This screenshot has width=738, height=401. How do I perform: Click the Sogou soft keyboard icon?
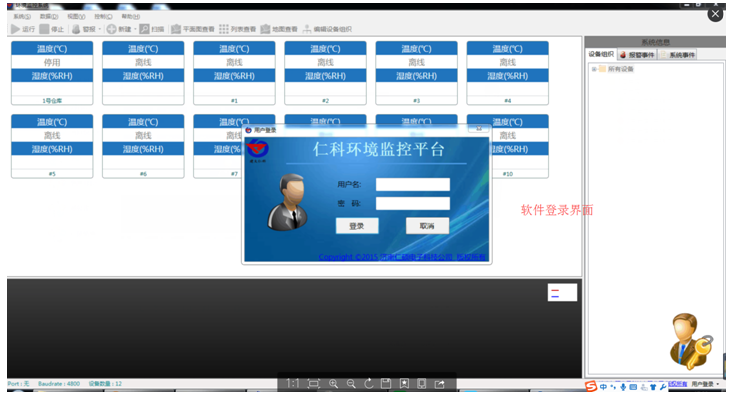pos(633,387)
